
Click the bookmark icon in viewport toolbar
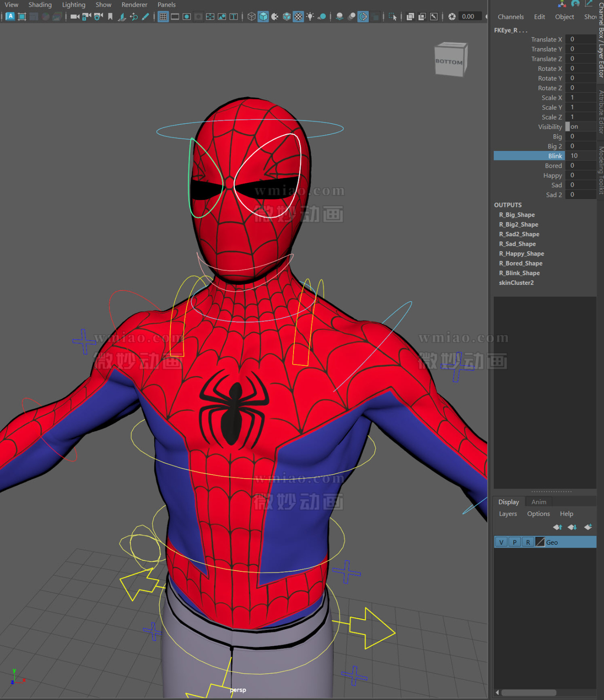coord(110,17)
